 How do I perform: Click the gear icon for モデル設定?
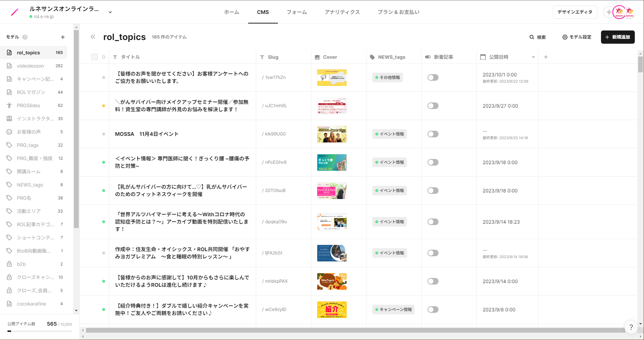565,37
